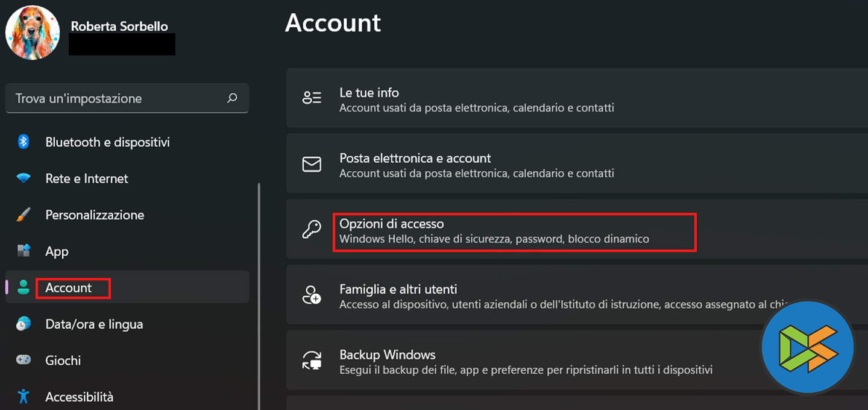Click the Data/ora e lingua icon

pyautogui.click(x=24, y=324)
